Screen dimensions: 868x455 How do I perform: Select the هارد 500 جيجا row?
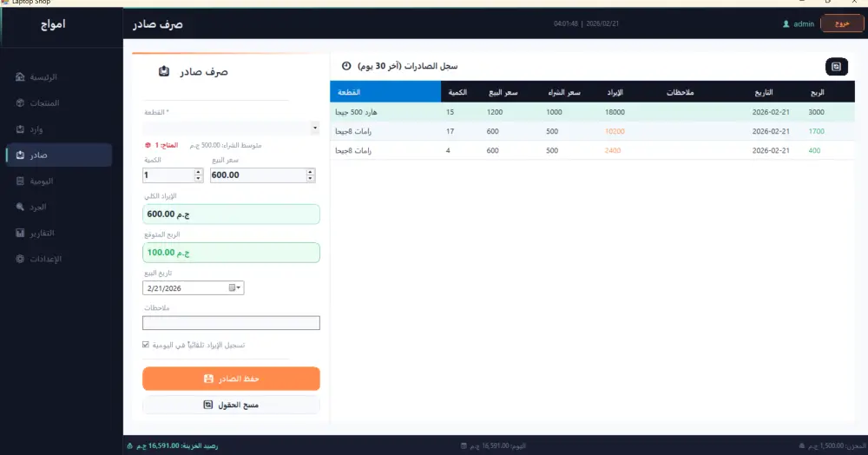point(592,112)
